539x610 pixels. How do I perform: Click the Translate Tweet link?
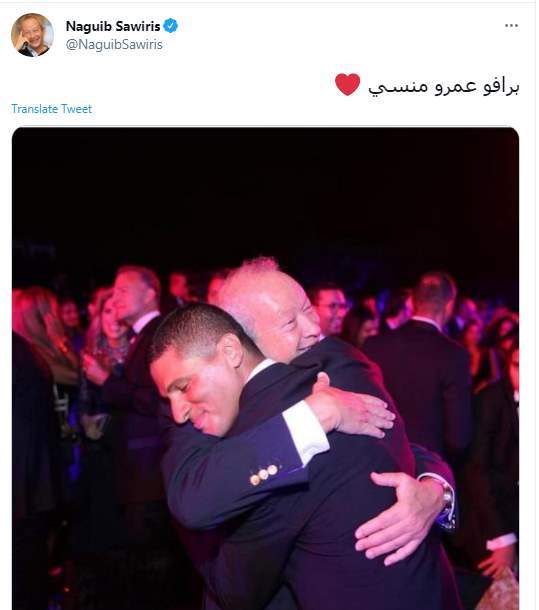point(51,109)
